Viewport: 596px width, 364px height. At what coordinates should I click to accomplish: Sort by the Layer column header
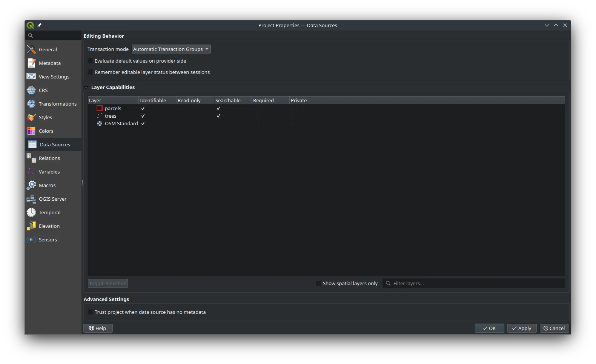113,100
